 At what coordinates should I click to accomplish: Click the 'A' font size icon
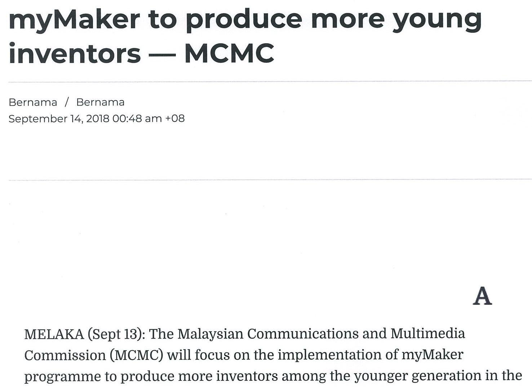pyautogui.click(x=482, y=296)
